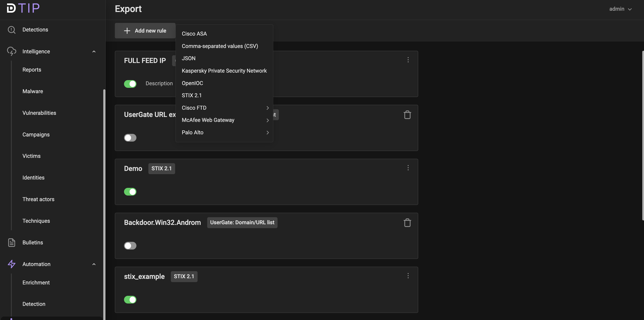Viewport: 644px width, 320px height.
Task: Open the Demo rule's three-dot menu
Action: [408, 168]
